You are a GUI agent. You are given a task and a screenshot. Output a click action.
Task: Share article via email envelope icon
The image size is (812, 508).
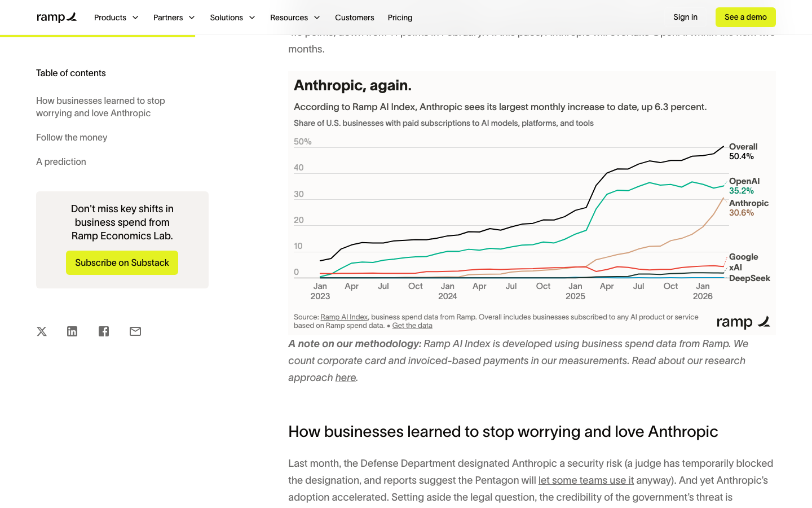click(135, 331)
